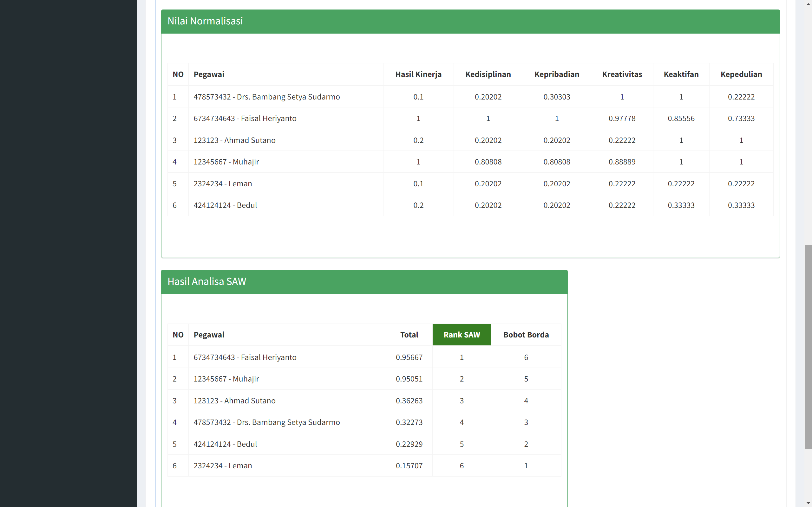Click the Keaktifan column header
This screenshot has height=507, width=812.
click(681, 74)
